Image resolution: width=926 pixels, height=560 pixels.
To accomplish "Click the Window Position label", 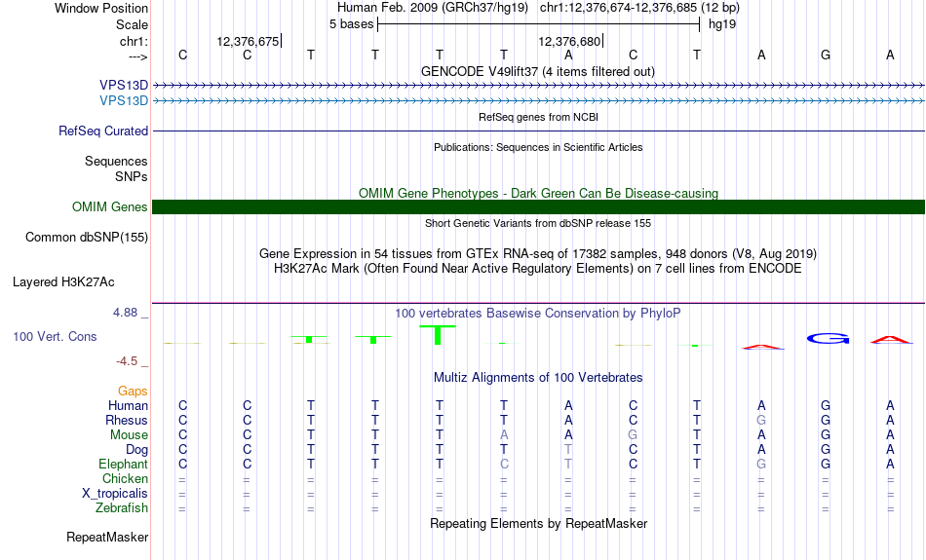I will 101,8.
